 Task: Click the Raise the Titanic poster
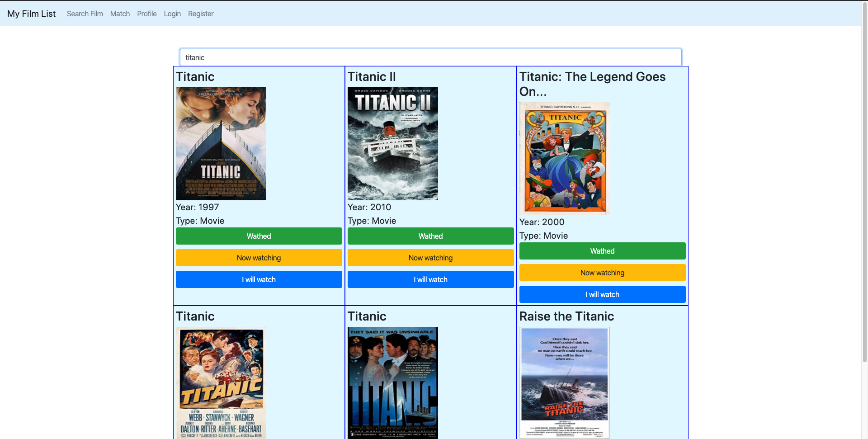tap(565, 383)
